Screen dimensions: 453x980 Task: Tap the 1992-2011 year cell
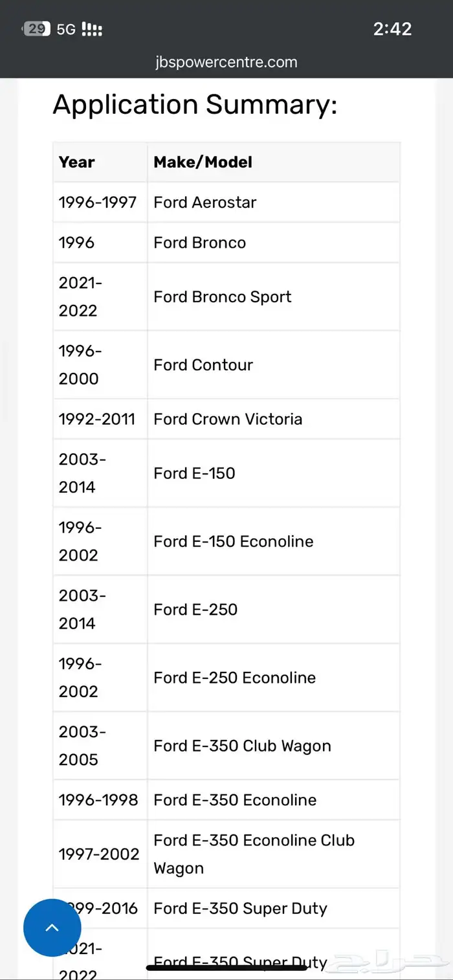(x=97, y=419)
